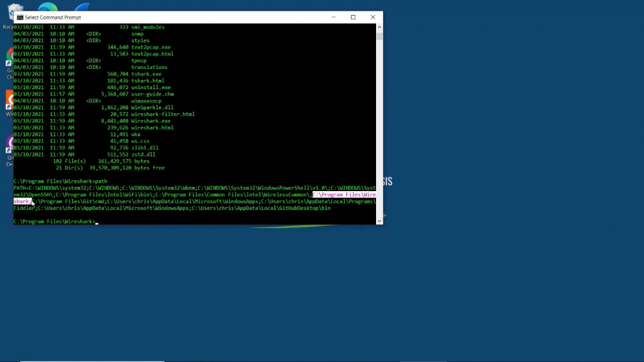644x362 pixels.
Task: Click the Command Prompt title bar icon
Action: pyautogui.click(x=19, y=17)
